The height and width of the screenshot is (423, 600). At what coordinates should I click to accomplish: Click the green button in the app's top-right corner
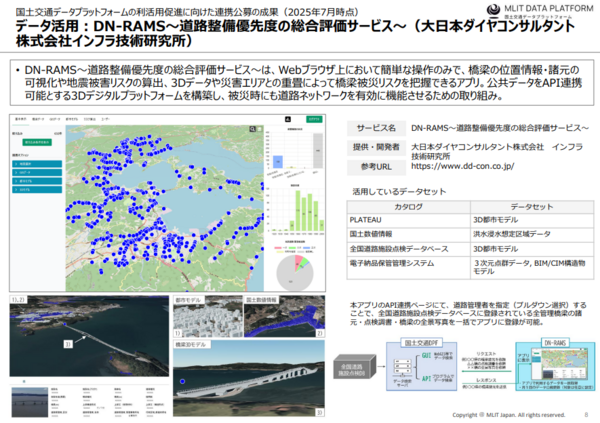pyautogui.click(x=314, y=119)
